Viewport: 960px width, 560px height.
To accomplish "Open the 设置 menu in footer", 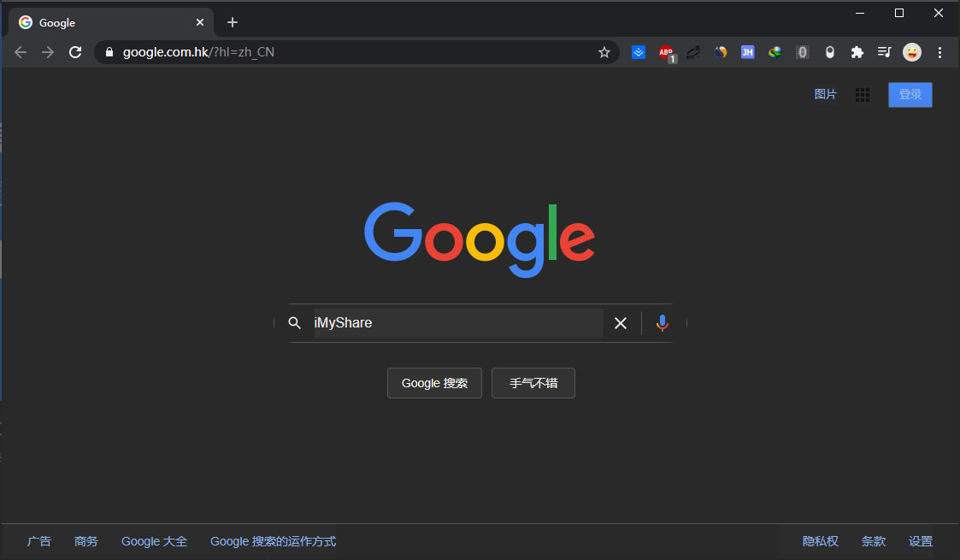I will 921,541.
